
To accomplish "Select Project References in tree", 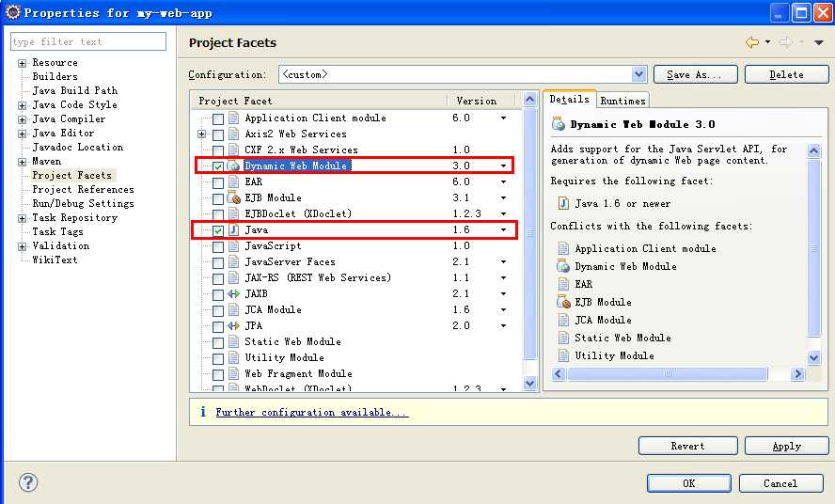I will (x=83, y=189).
